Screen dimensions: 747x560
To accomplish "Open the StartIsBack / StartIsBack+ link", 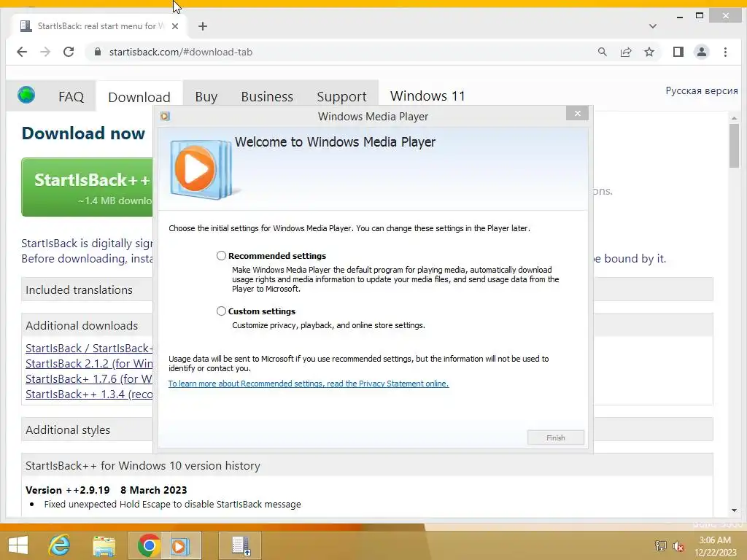I will (89, 348).
